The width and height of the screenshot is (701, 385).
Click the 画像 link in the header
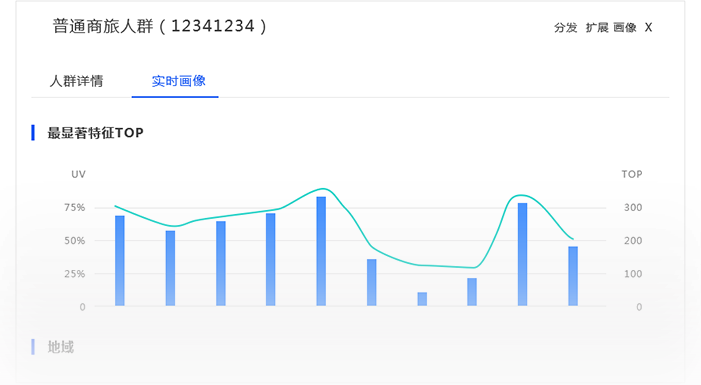click(x=625, y=28)
